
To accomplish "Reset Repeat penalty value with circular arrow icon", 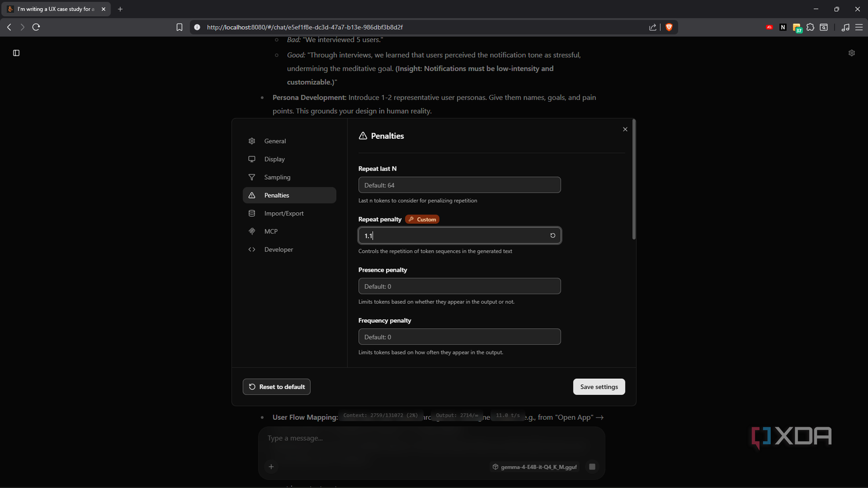I will (x=553, y=235).
